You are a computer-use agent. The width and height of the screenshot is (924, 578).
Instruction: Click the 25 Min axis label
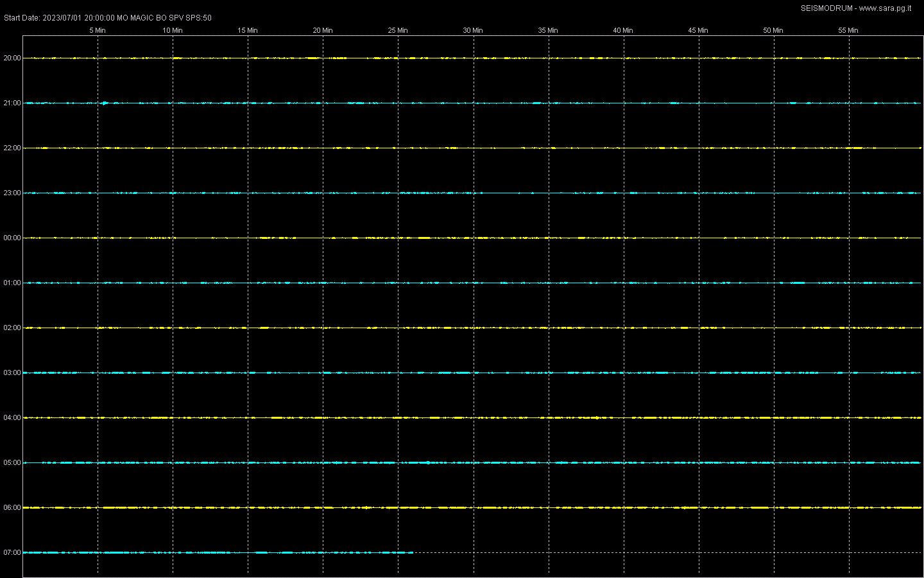point(397,30)
